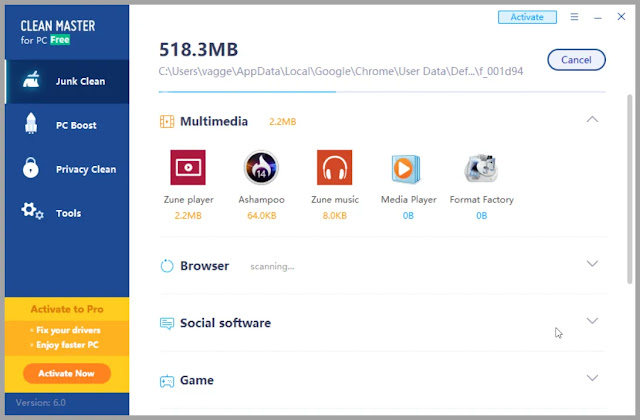Click the PC Boost rocket icon
Screen dimensions: 640x420
point(31,123)
